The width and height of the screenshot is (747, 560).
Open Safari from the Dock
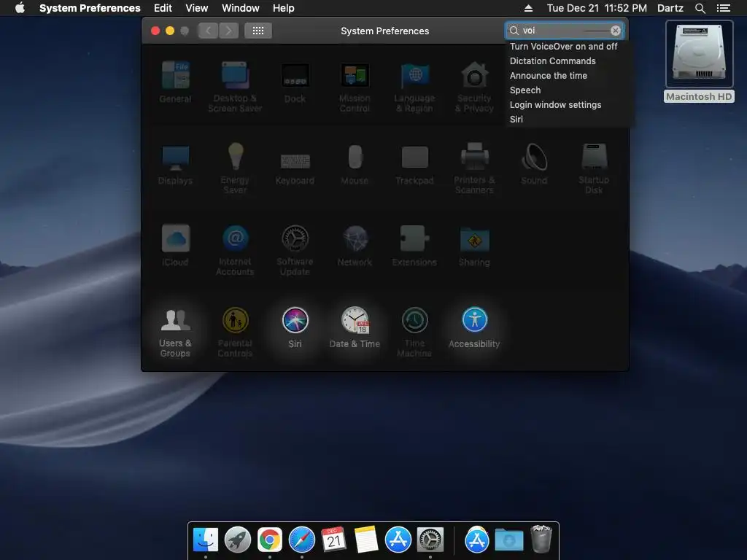coord(301,540)
